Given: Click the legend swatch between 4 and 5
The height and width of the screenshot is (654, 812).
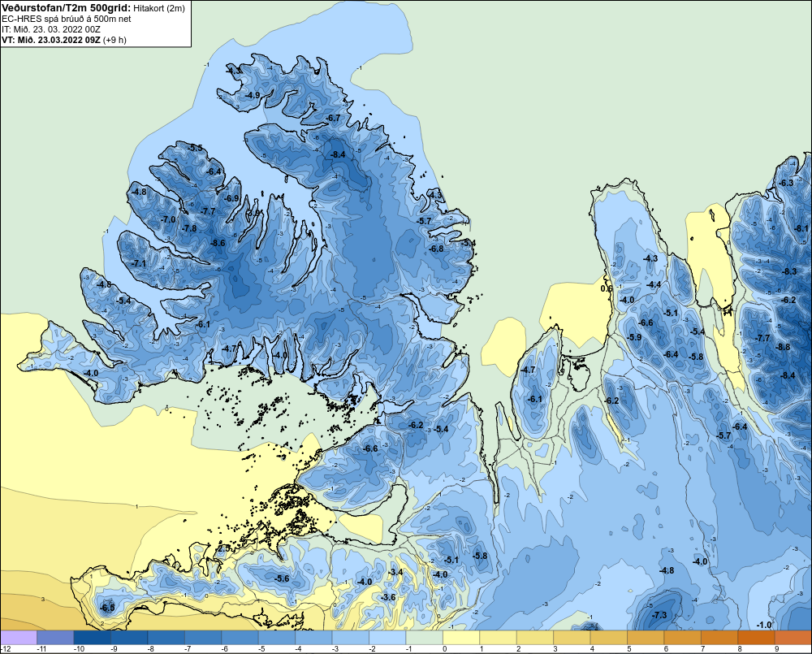Looking at the screenshot, I should 609,637.
